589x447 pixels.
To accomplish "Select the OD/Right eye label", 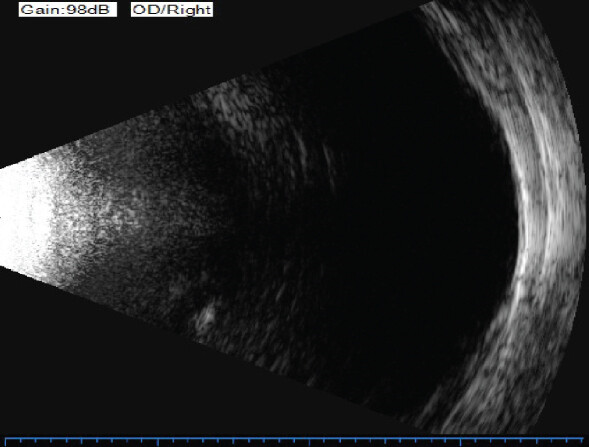I will pos(172,9).
